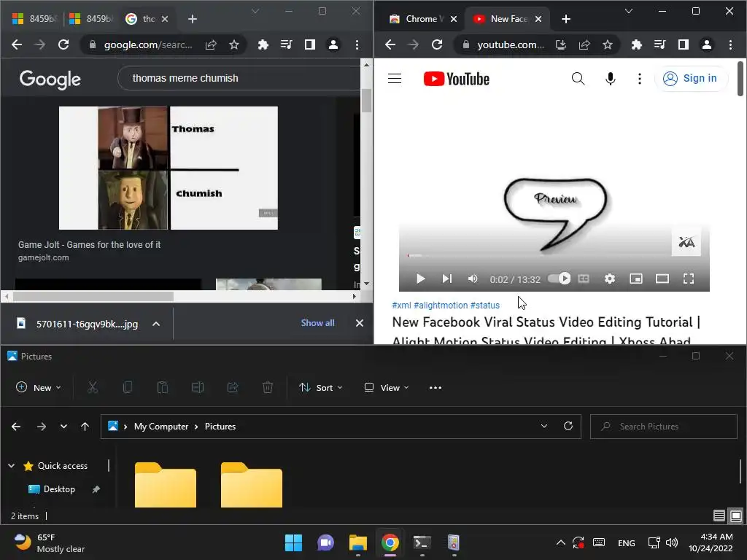Open Terminal from the taskbar

click(422, 542)
